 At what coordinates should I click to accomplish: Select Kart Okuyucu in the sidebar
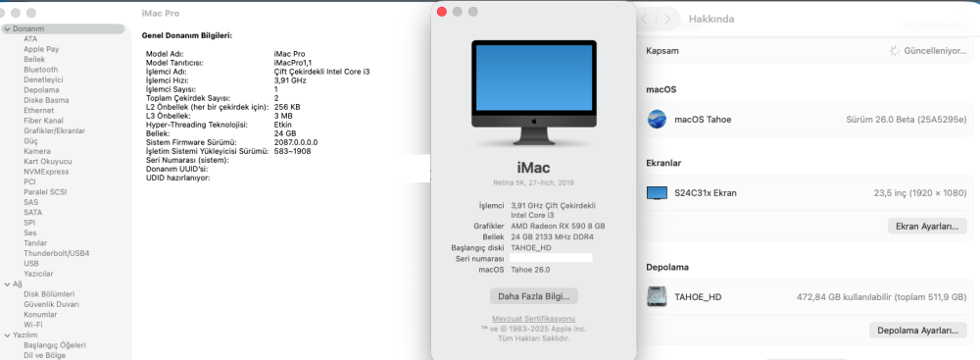[x=47, y=162]
